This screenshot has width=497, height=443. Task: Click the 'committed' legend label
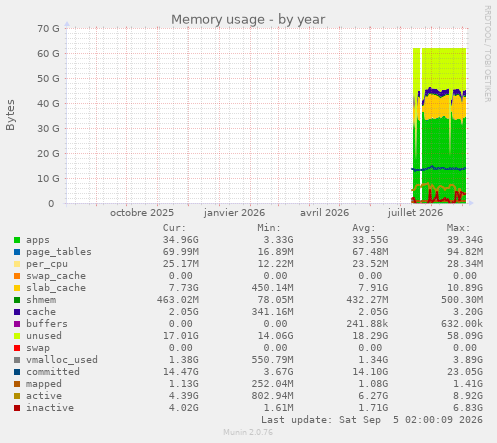53,372
